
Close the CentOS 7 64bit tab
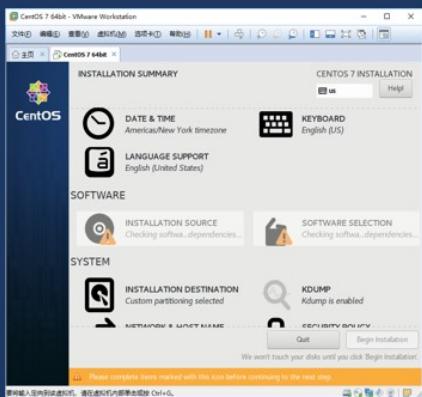114,54
